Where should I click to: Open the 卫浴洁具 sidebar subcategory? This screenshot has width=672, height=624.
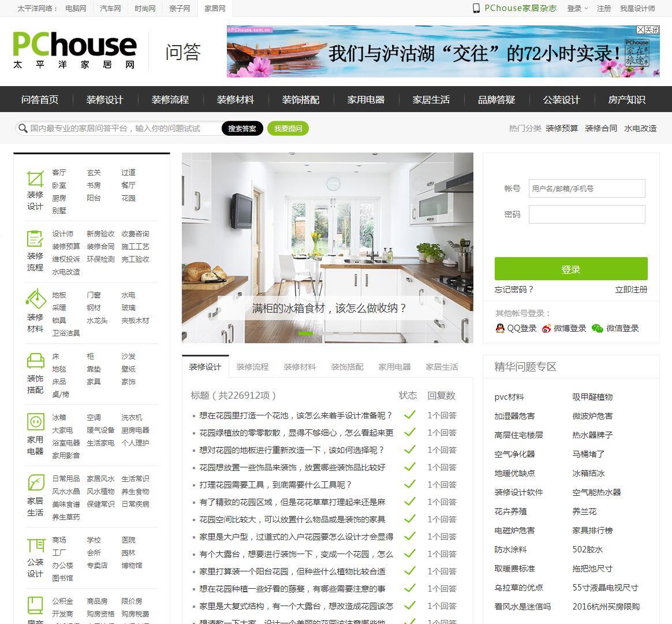[66, 333]
